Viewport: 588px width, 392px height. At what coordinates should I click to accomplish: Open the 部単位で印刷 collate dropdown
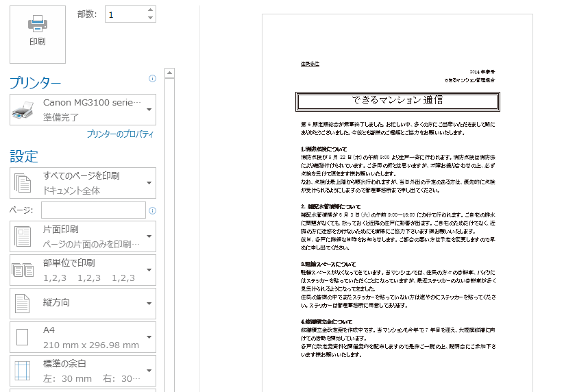[83, 270]
